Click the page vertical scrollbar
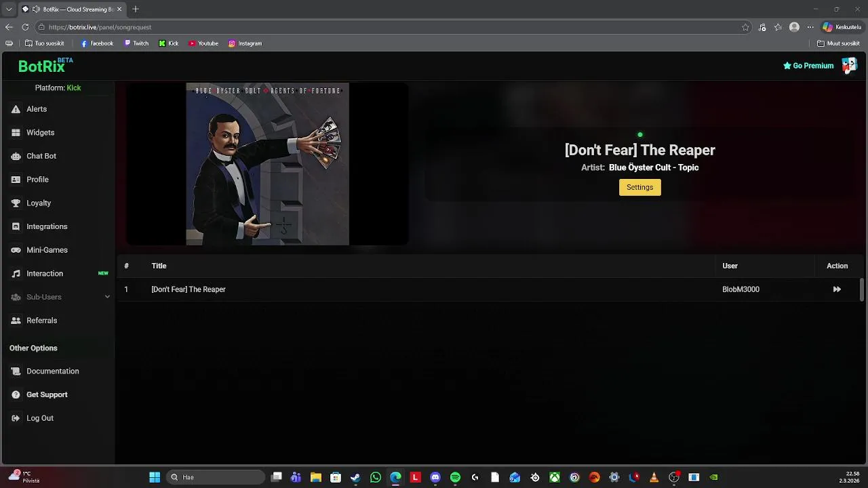Screen dimensions: 868x488 [x=862, y=289]
